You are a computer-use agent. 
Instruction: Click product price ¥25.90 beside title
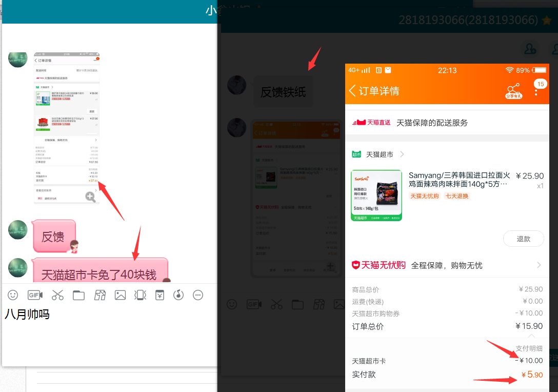529,176
